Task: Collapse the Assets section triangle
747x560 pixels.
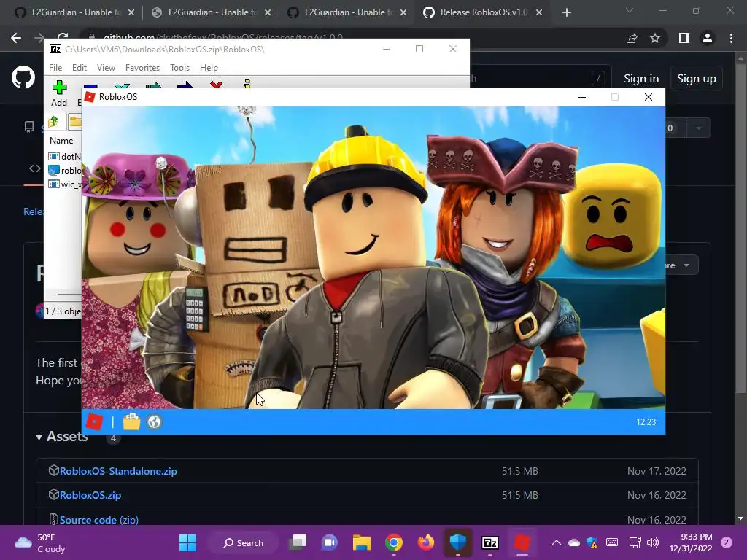Action: coord(39,437)
